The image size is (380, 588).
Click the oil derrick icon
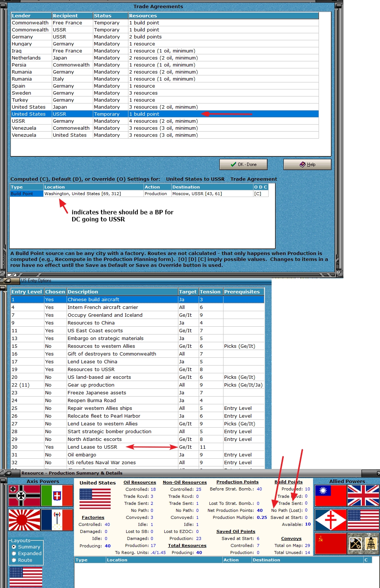[371, 544]
